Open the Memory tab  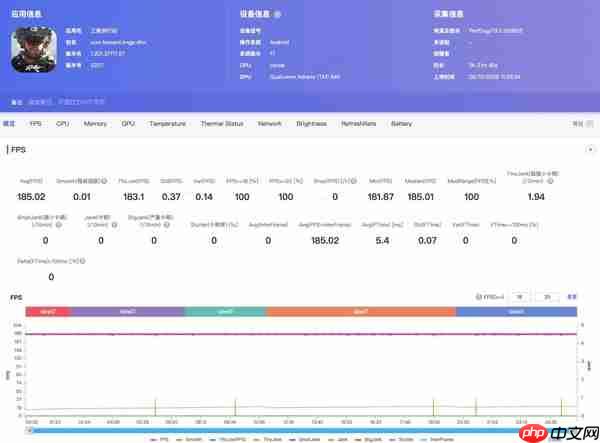point(95,124)
